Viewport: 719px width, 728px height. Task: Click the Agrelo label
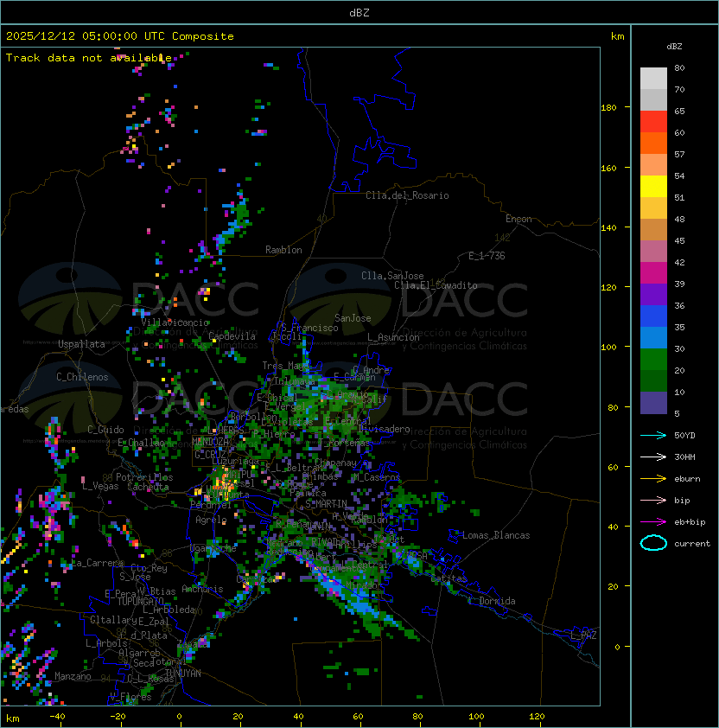pos(211,520)
